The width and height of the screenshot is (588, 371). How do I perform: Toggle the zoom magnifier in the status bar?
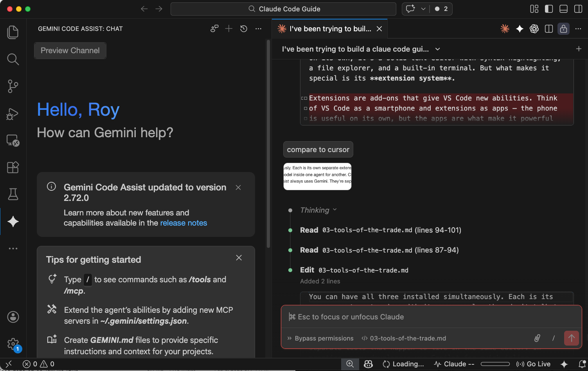(350, 364)
